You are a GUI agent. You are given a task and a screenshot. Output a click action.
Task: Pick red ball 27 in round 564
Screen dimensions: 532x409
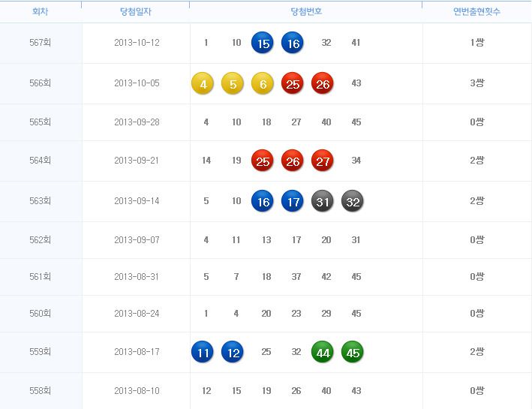tap(323, 161)
